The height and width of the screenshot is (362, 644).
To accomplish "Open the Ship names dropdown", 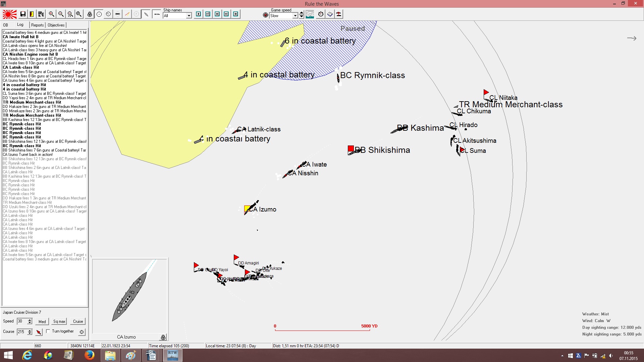I will point(189,16).
